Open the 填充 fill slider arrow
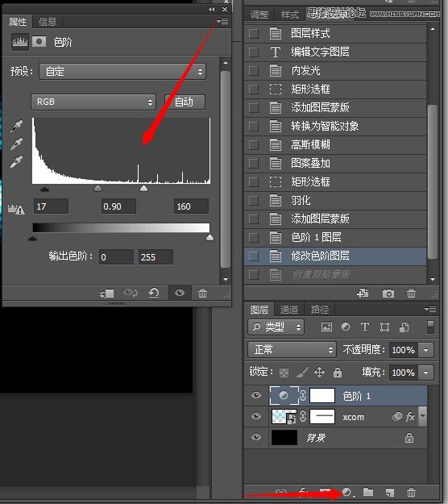 tap(426, 373)
